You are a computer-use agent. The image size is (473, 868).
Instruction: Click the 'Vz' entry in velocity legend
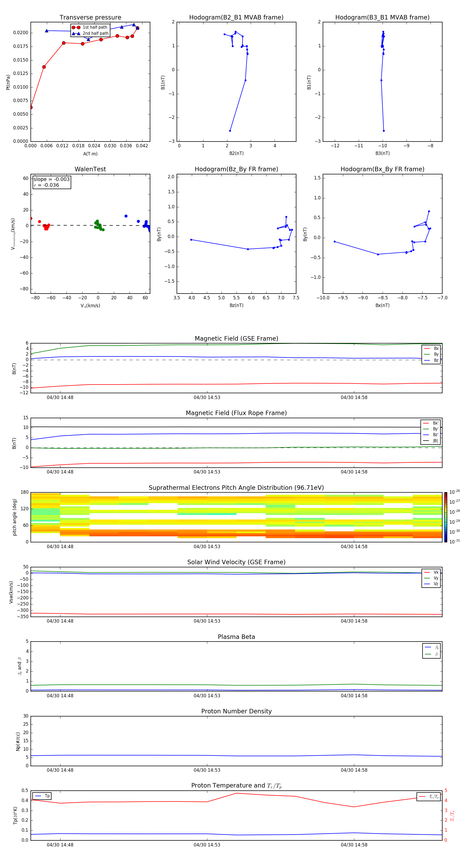click(431, 584)
